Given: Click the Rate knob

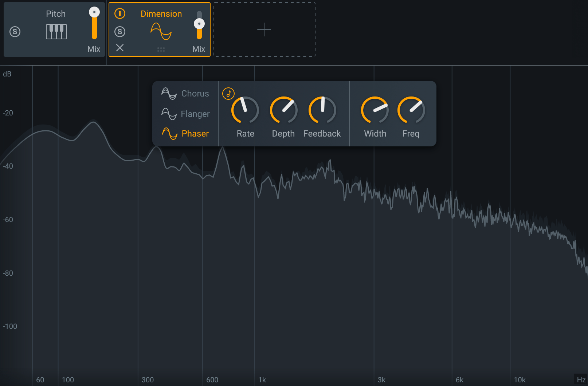Looking at the screenshot, I should tap(245, 110).
